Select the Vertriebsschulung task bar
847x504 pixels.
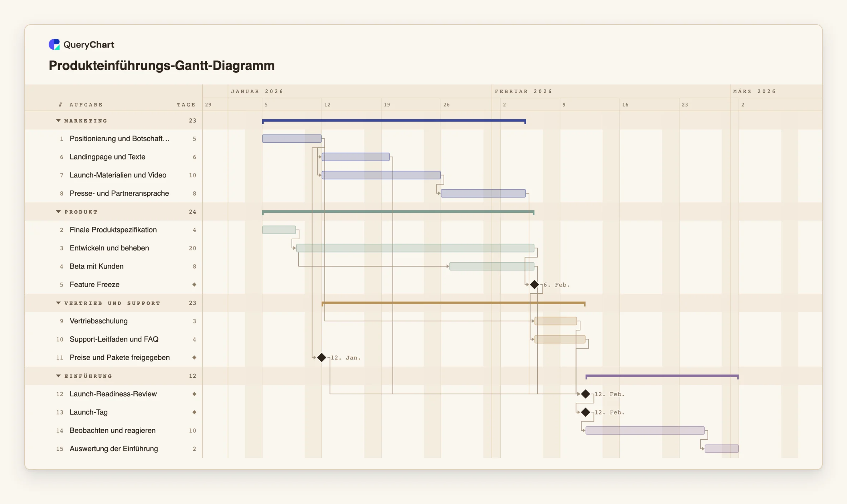(x=555, y=321)
